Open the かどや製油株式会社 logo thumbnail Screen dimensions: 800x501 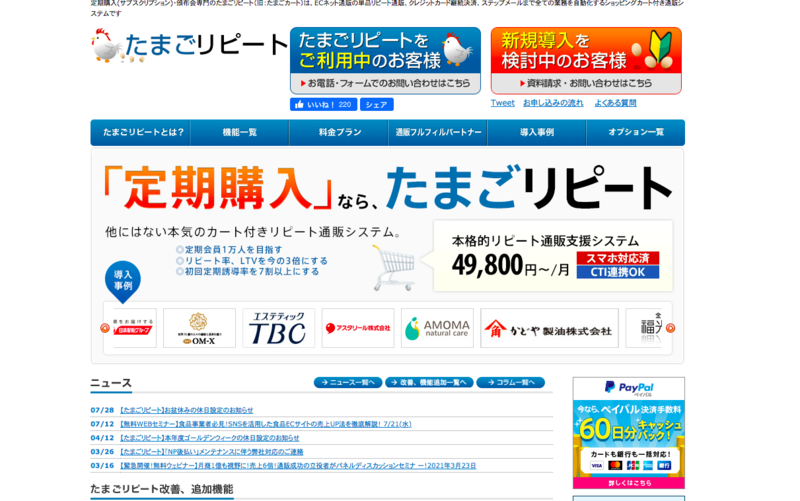click(x=549, y=328)
